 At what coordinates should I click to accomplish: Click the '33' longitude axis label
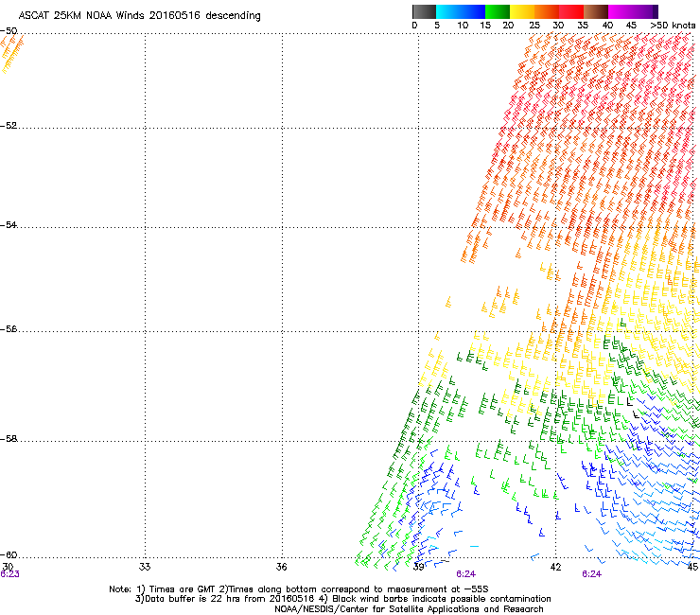point(145,567)
